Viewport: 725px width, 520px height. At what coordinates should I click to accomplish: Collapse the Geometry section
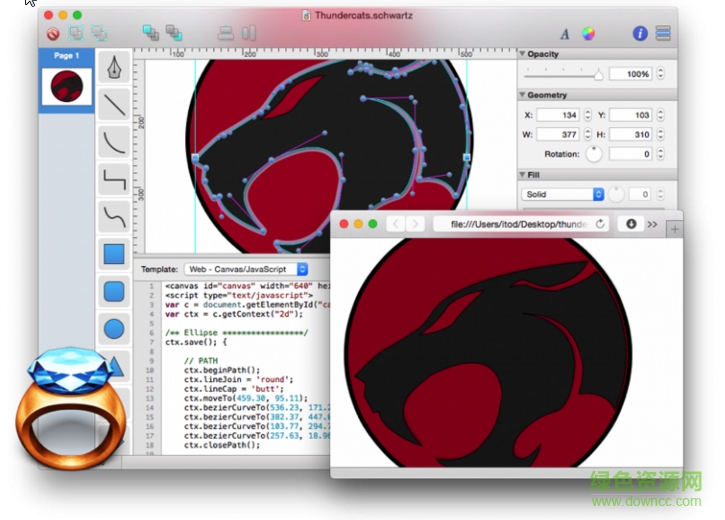(521, 95)
